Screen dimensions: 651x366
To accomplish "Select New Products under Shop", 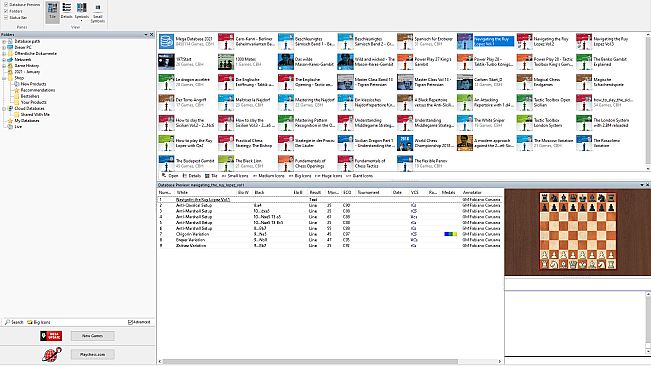I will coord(33,84).
